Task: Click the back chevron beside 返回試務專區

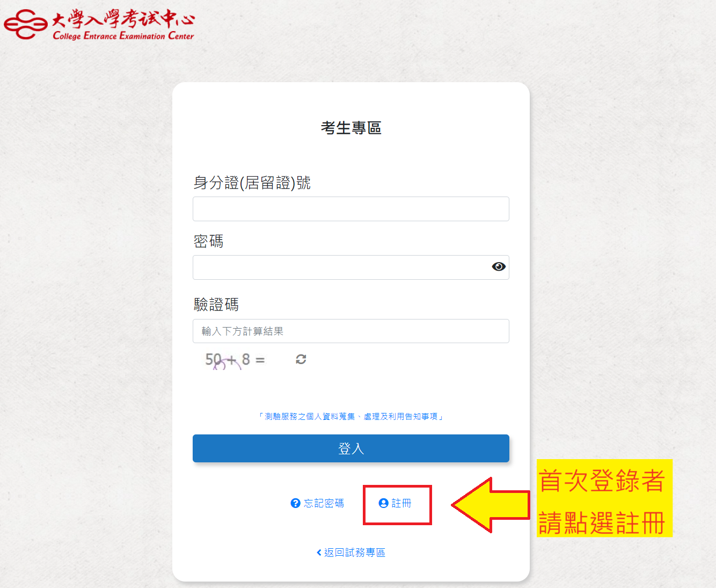Action: point(319,553)
